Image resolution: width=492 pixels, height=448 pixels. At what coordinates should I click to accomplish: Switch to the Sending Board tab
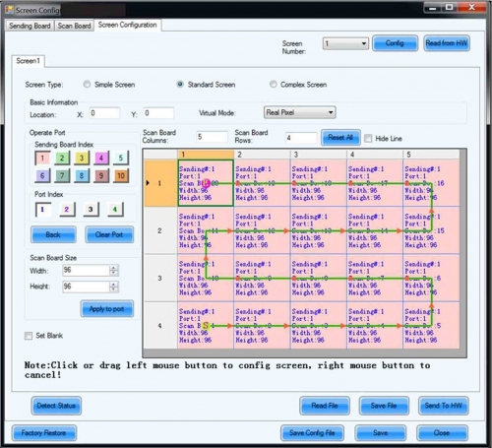click(30, 26)
